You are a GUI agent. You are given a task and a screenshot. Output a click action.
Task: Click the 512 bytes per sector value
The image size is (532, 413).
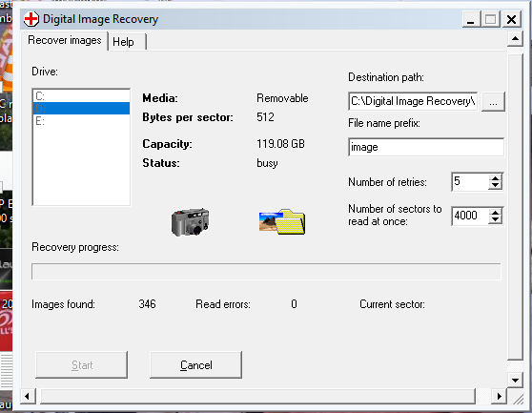(265, 117)
